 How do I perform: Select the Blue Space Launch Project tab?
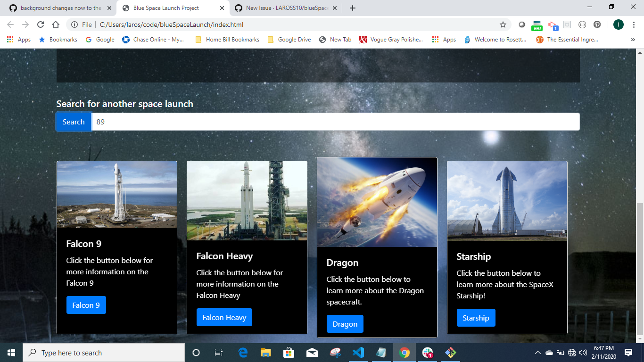[x=172, y=8]
